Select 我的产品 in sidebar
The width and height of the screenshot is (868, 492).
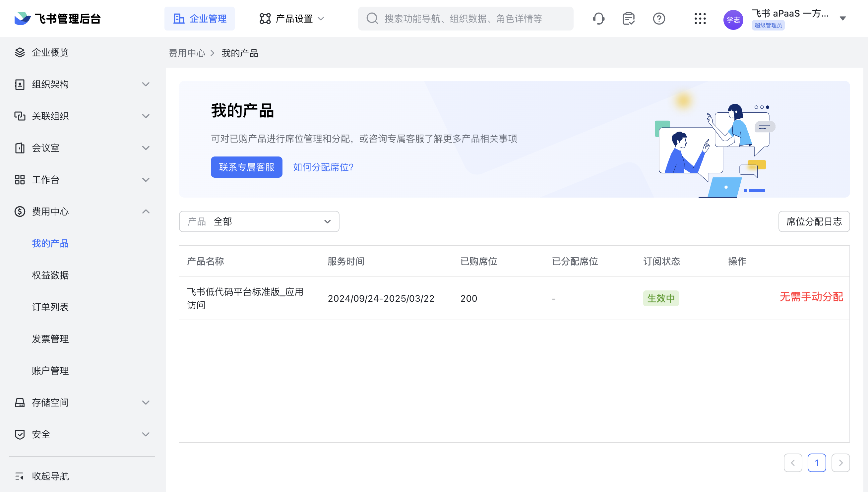[x=50, y=243]
